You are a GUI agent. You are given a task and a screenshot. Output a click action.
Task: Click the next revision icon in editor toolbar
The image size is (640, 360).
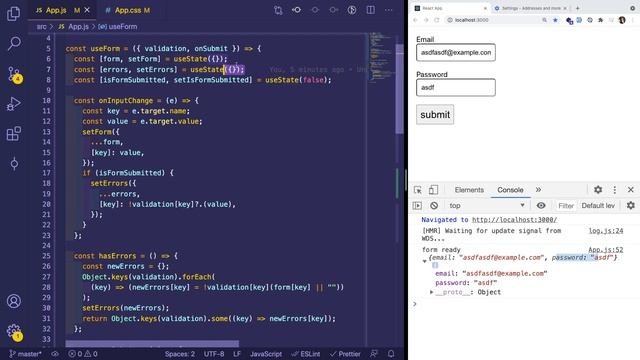click(x=333, y=10)
